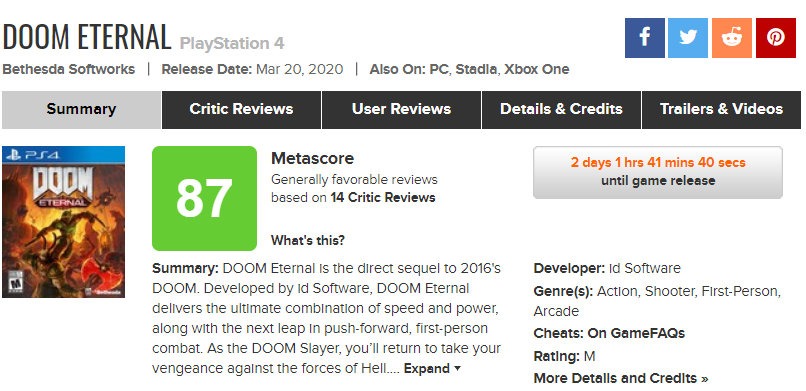Share on Facebook icon
806x391 pixels.
tap(645, 38)
